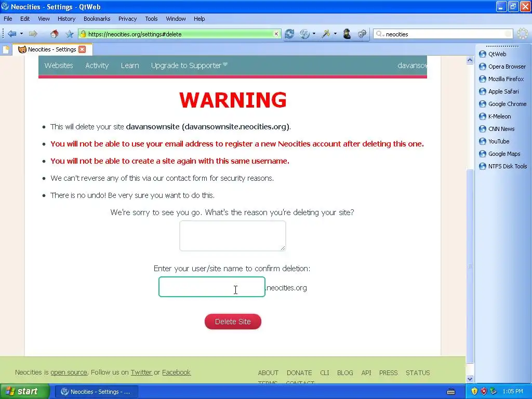Open STATUS in the footer

pos(418,373)
